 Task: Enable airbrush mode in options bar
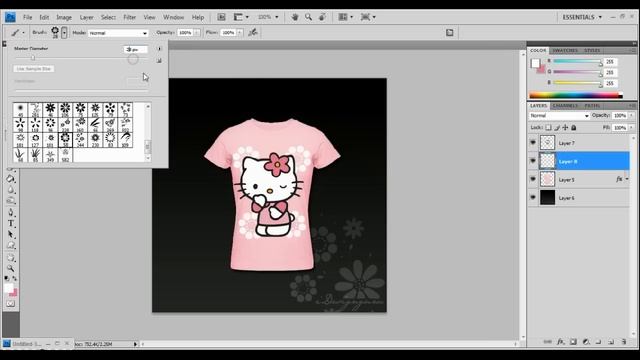click(253, 32)
